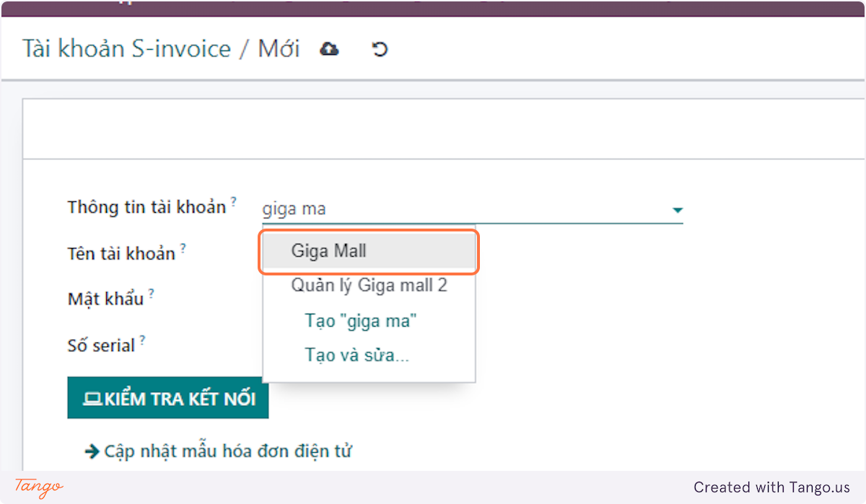Click the cloud save icon
Image resolution: width=866 pixels, height=504 pixels.
pyautogui.click(x=330, y=49)
